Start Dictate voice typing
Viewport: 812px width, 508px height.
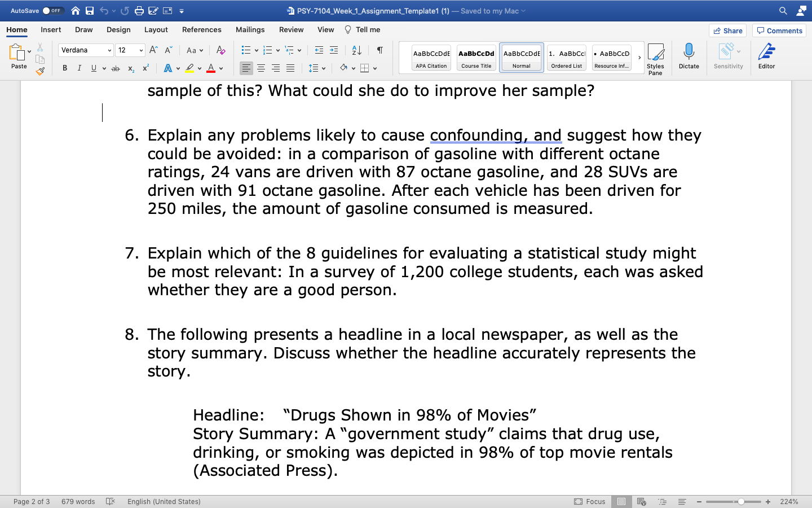tap(689, 56)
